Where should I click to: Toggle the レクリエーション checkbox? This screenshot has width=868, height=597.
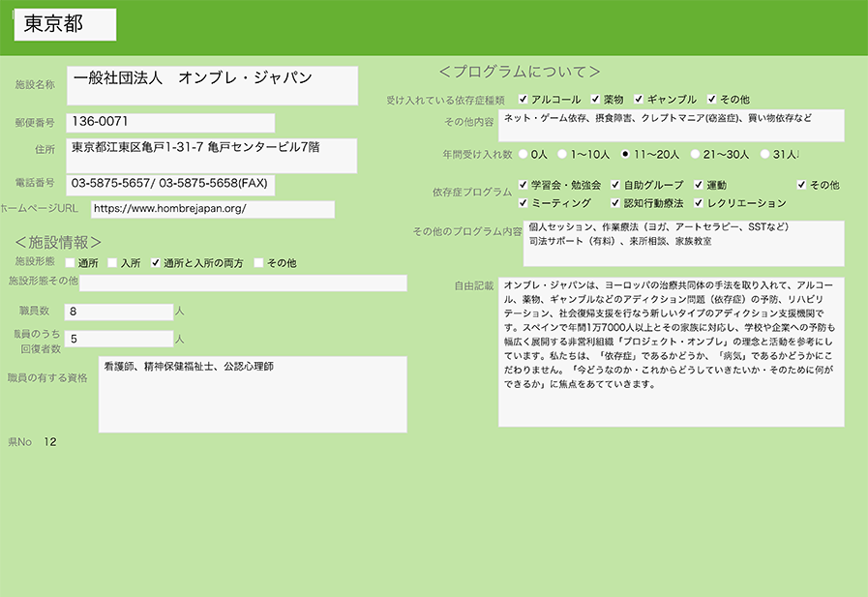click(x=699, y=203)
